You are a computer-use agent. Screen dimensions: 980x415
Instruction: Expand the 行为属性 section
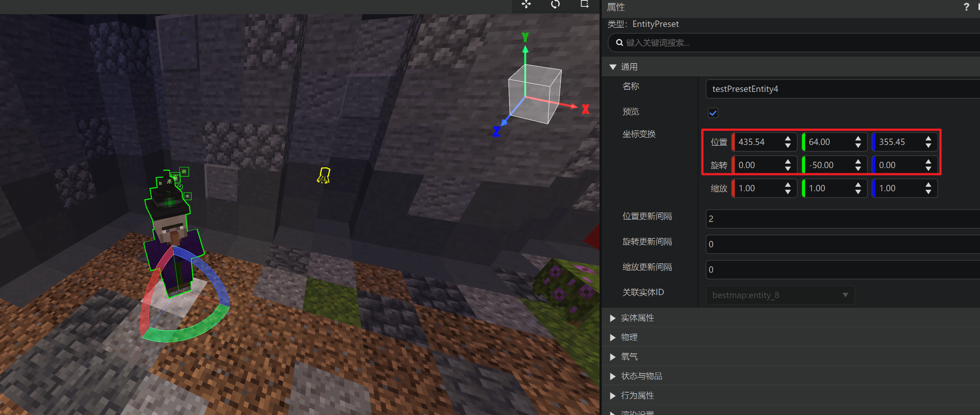613,396
